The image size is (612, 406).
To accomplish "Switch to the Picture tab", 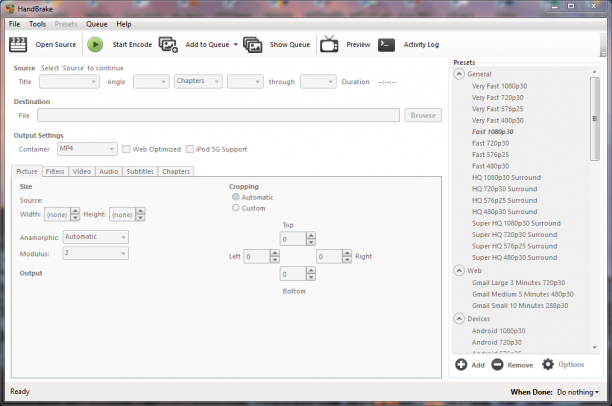I will click(27, 171).
